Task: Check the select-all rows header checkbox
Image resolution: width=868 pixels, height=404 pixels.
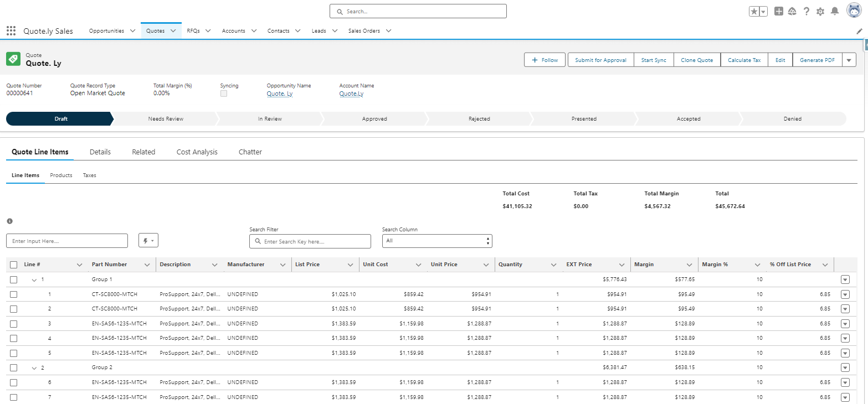Action: pos(14,265)
